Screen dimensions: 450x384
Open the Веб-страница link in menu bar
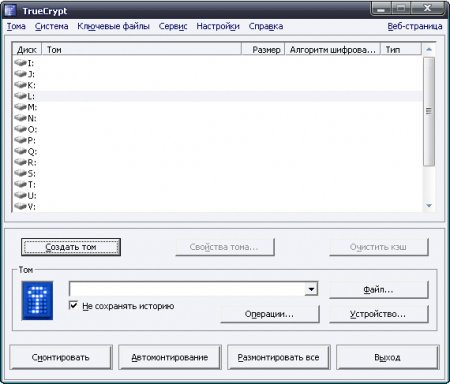pyautogui.click(x=415, y=26)
